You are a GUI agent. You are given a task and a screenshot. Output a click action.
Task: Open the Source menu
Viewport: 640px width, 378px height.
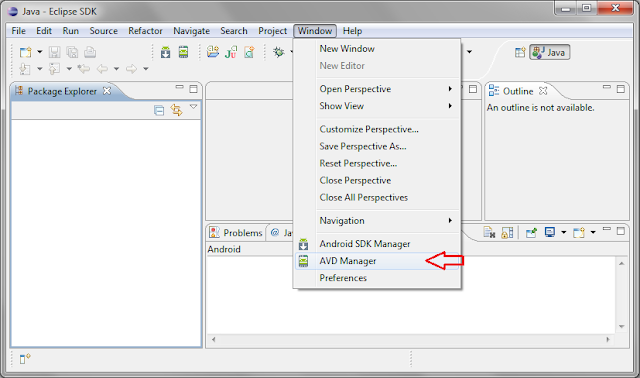[x=104, y=31]
